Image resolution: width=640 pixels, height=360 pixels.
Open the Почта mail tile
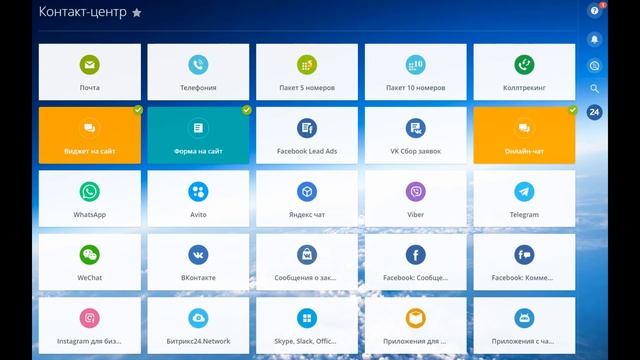[89, 72]
